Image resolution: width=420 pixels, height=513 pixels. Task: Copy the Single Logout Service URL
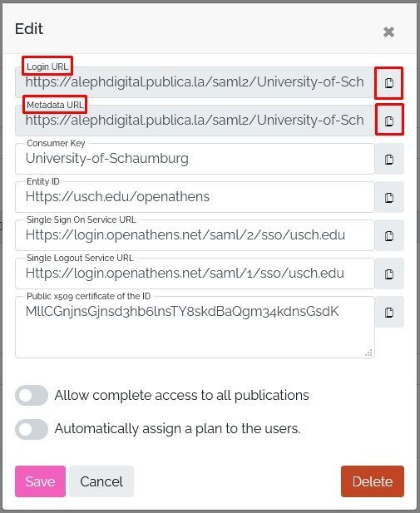point(389,274)
